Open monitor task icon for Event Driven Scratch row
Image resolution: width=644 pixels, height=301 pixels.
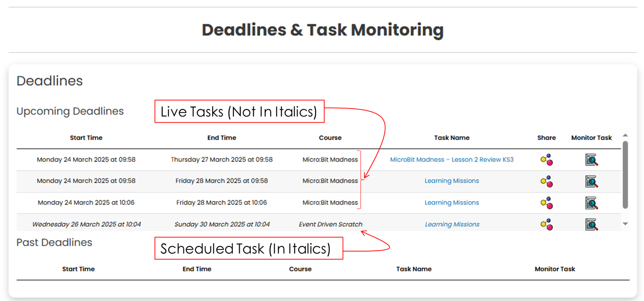[x=592, y=224]
